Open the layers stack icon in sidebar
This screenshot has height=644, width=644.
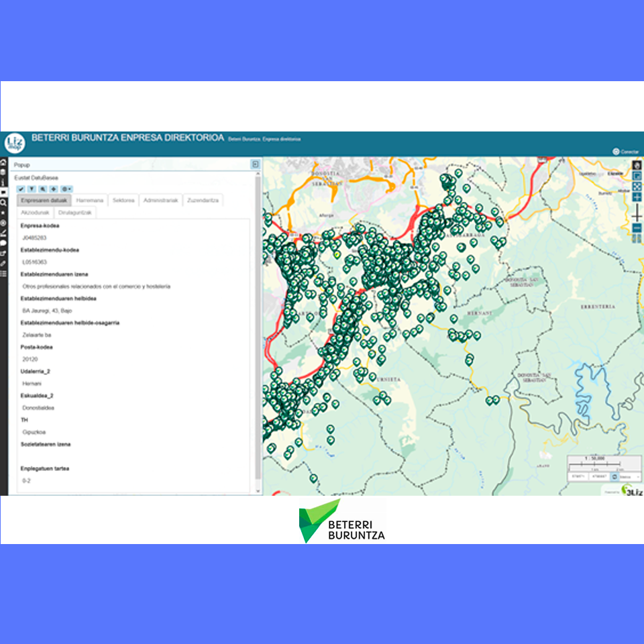(3, 172)
